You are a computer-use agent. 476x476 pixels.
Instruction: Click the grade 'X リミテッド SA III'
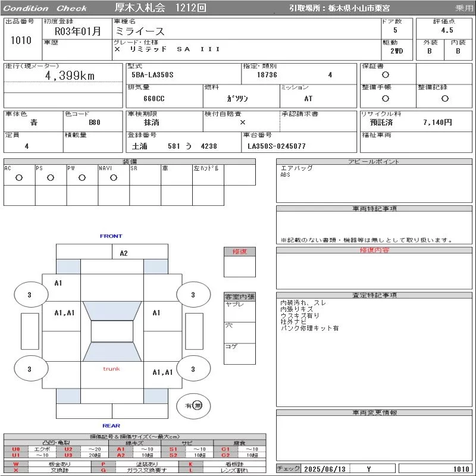(x=167, y=49)
